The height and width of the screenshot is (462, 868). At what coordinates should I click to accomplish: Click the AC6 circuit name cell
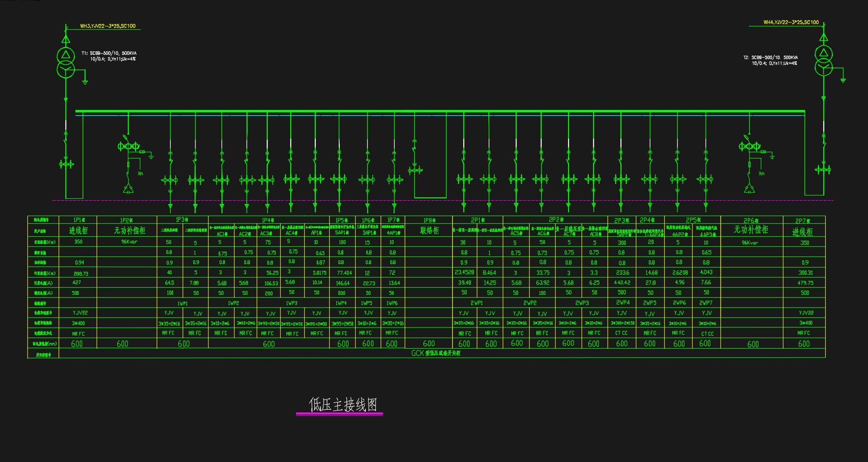pyautogui.click(x=543, y=231)
